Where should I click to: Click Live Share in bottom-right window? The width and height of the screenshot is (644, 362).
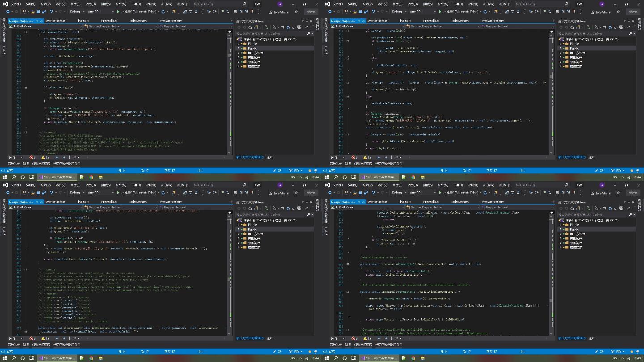(x=601, y=193)
